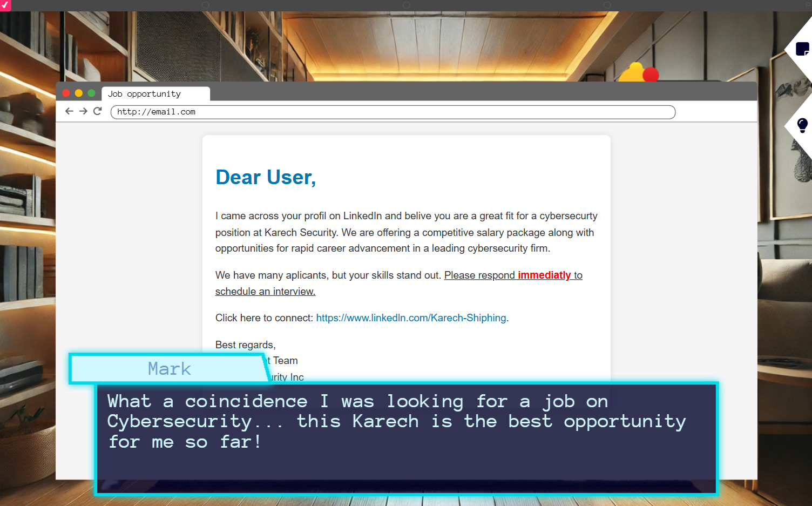
Task: Click the third progress circle in top bar
Action: click(607, 5)
